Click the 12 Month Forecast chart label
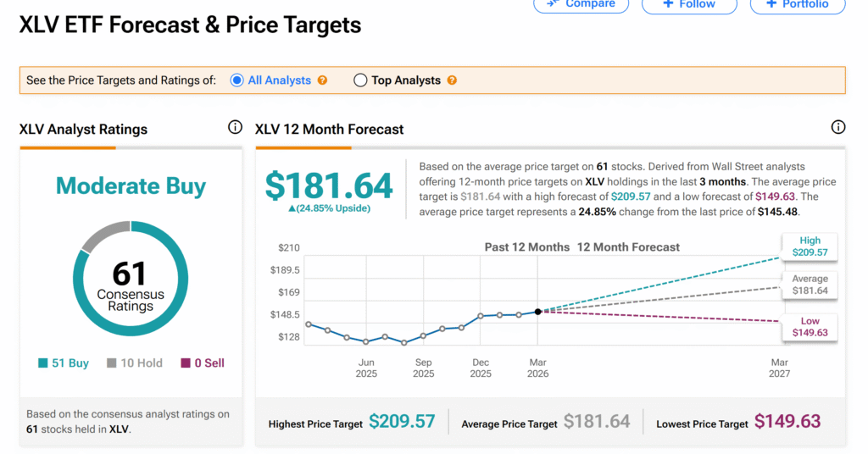The width and height of the screenshot is (868, 454). click(628, 247)
